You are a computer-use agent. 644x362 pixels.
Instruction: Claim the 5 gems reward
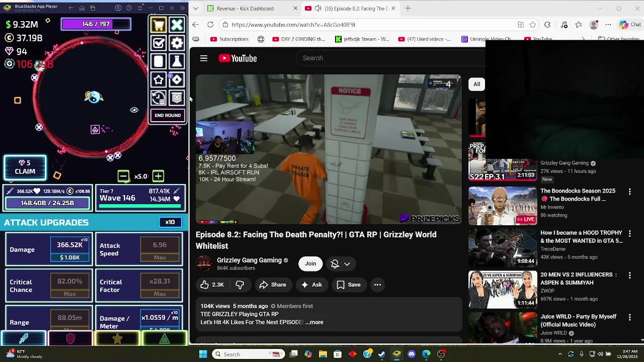(x=25, y=167)
